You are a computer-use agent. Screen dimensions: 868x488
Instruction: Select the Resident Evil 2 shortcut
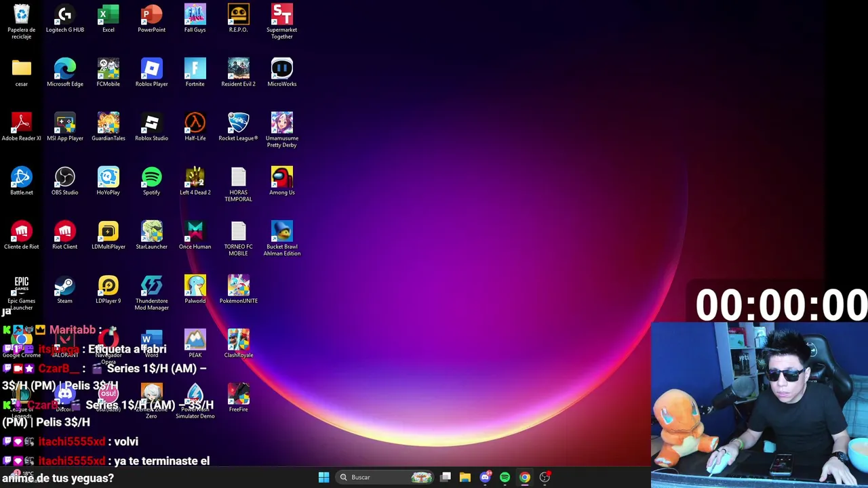239,73
